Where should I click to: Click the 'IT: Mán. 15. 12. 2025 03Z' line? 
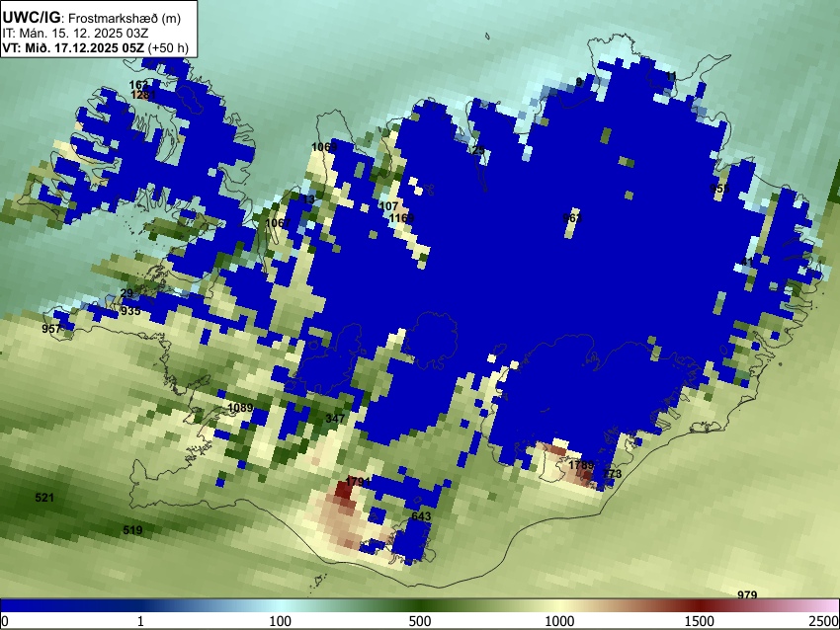pyautogui.click(x=75, y=34)
